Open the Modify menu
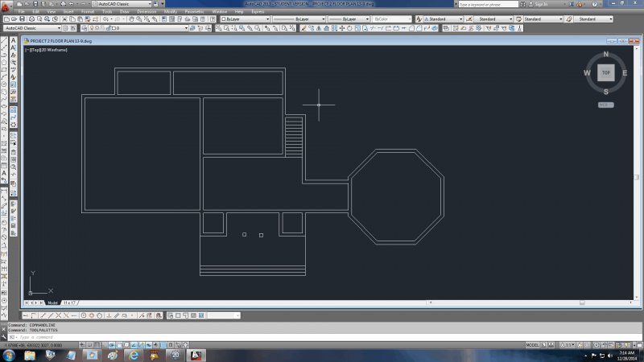This screenshot has width=644, height=362. [x=171, y=11]
